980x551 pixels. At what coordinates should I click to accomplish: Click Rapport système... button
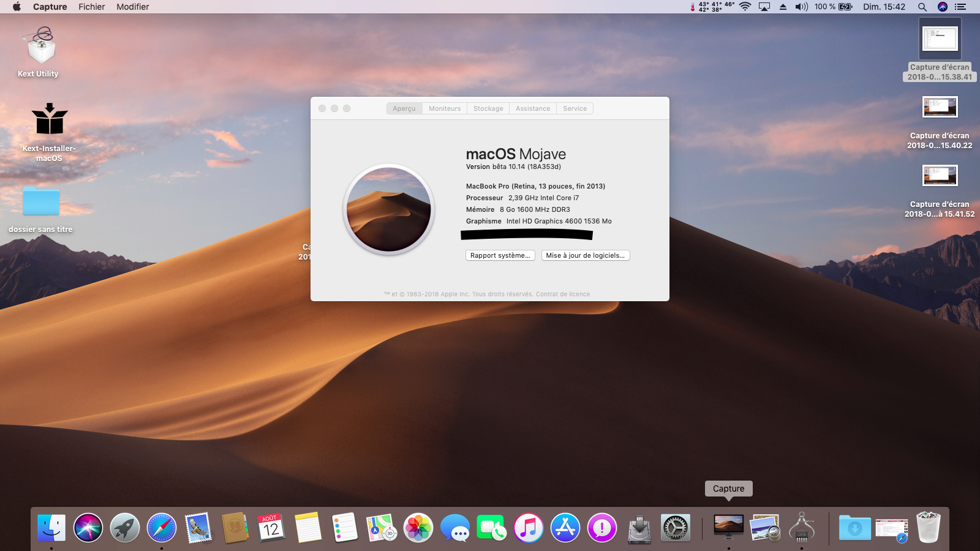[500, 255]
